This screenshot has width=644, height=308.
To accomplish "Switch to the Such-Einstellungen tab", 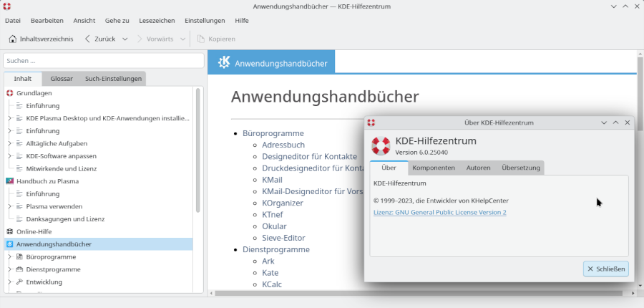I will (113, 79).
